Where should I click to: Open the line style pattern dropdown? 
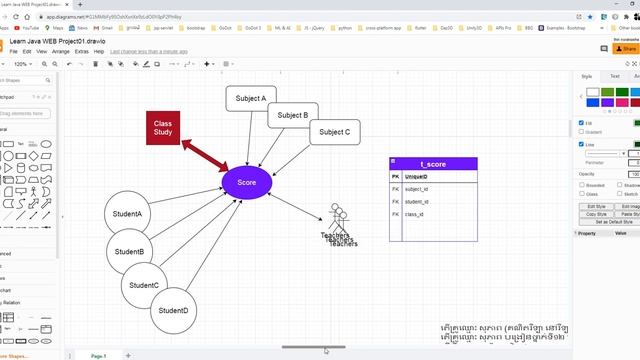click(x=606, y=153)
